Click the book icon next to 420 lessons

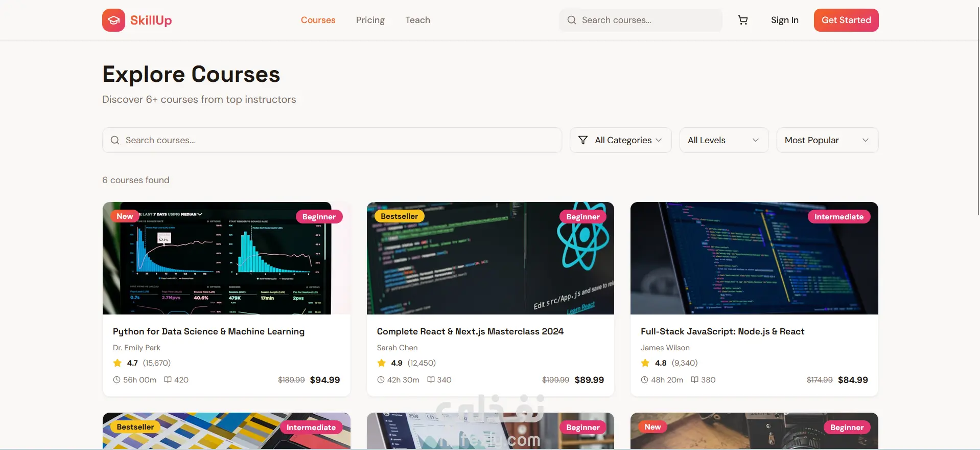[168, 380]
